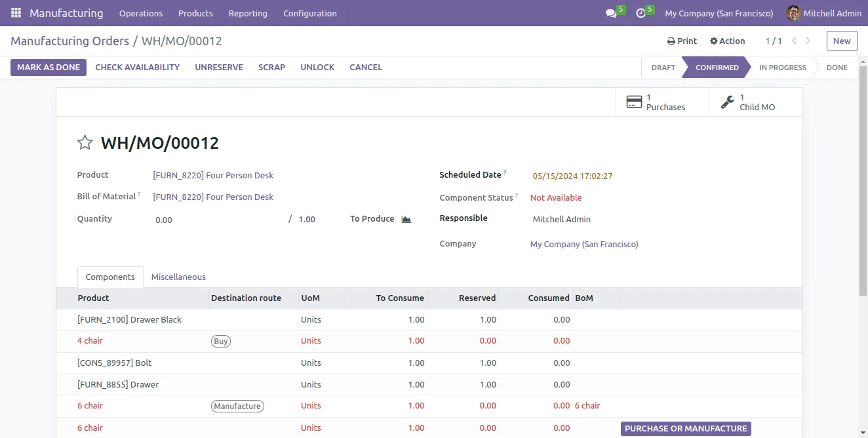Image resolution: width=868 pixels, height=438 pixels.
Task: Click the Buy route tag
Action: click(221, 341)
